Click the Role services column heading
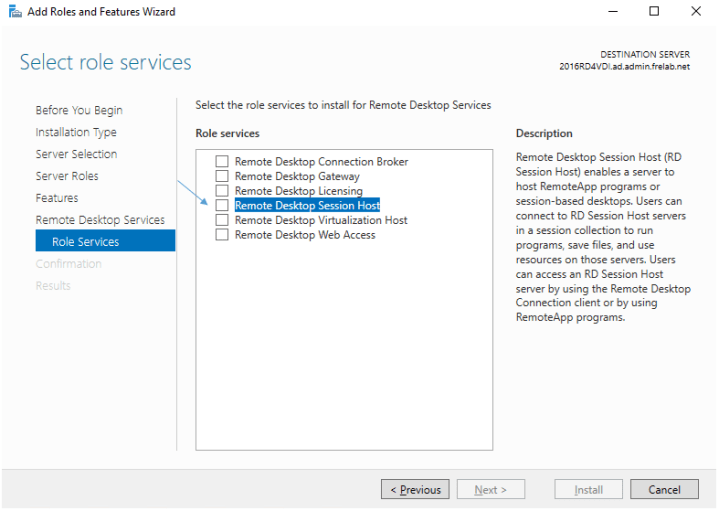719x511 pixels. (x=227, y=133)
